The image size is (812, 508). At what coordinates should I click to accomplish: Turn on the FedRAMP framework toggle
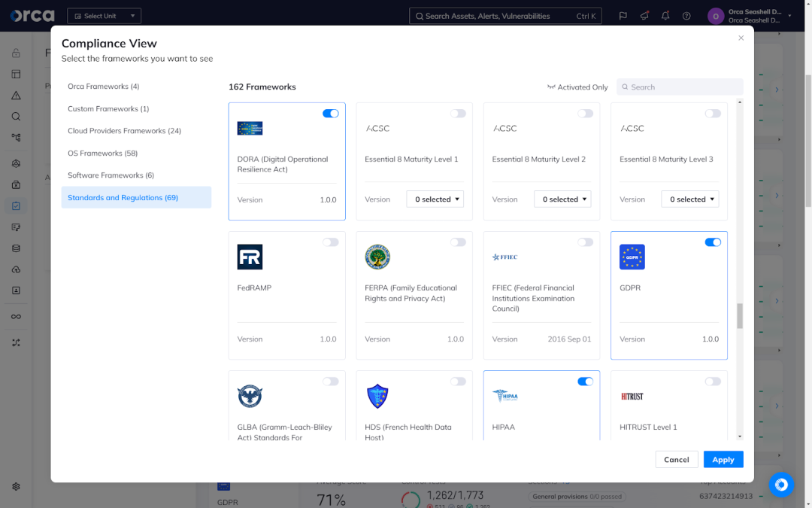(330, 242)
